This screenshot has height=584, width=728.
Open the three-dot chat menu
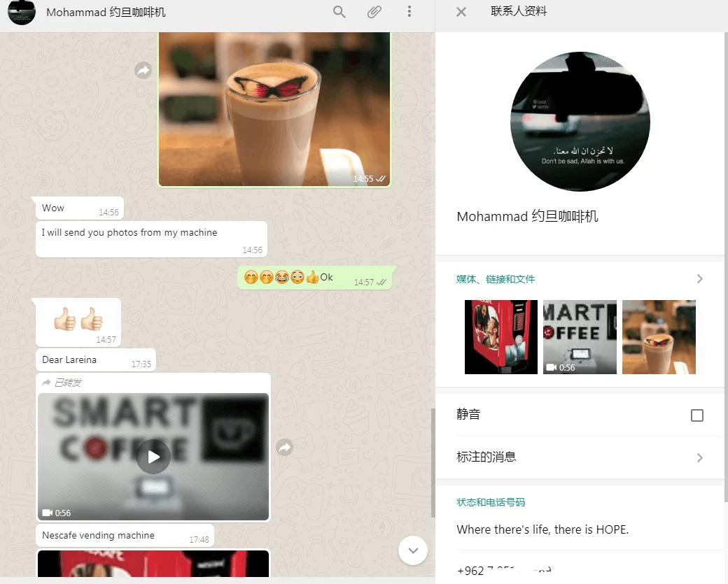[409, 12]
